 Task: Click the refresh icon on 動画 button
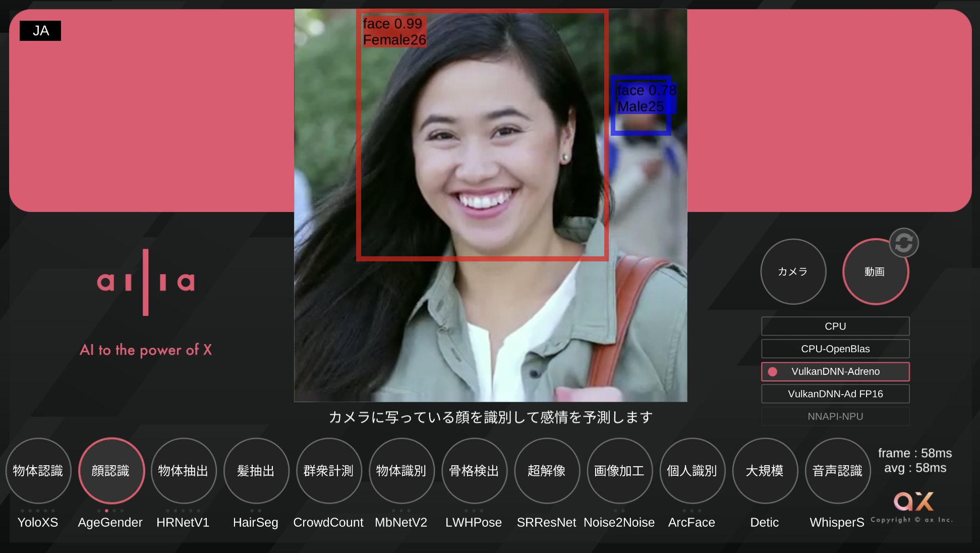pos(903,243)
